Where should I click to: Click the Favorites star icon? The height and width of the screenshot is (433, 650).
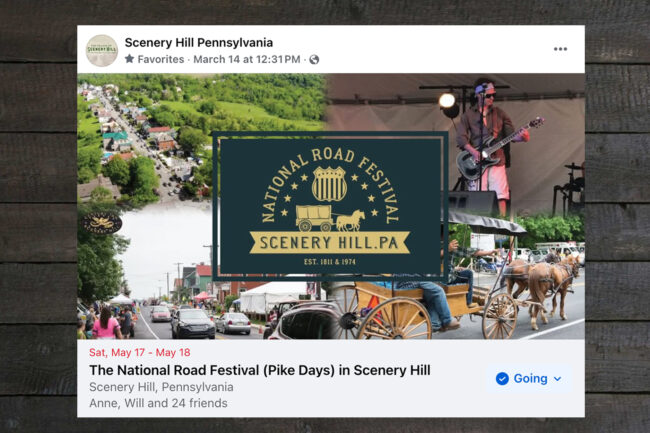[129, 59]
